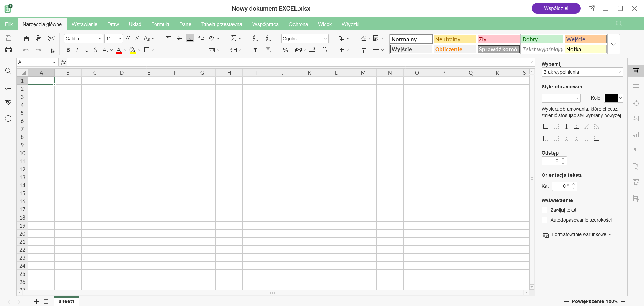Click the black border Kolor swatch
The height and width of the screenshot is (306, 644).
611,98
